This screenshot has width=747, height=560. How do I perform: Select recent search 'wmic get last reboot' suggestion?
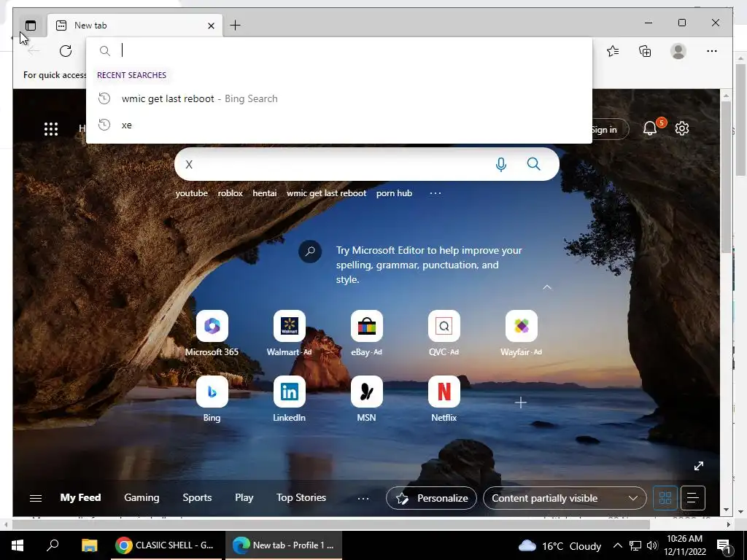click(338, 98)
